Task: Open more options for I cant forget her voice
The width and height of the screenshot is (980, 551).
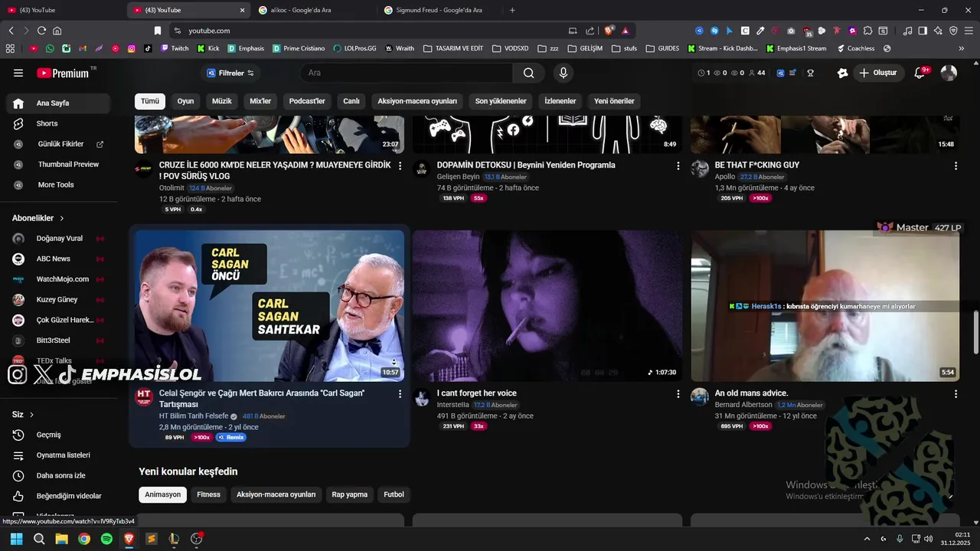Action: click(678, 394)
